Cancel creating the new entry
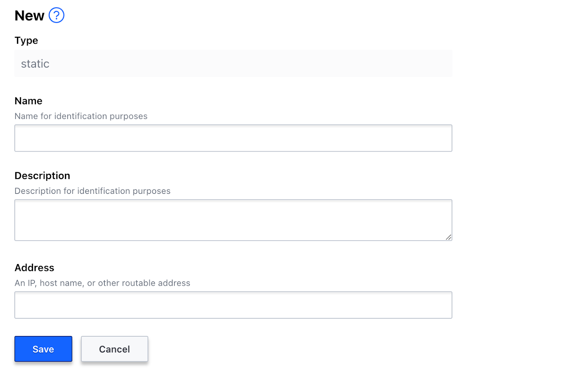This screenshot has width=588, height=387. (x=114, y=349)
